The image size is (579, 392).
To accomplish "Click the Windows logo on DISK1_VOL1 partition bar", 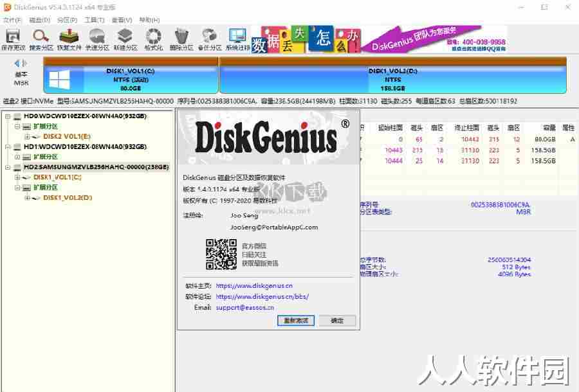I will pyautogui.click(x=59, y=80).
